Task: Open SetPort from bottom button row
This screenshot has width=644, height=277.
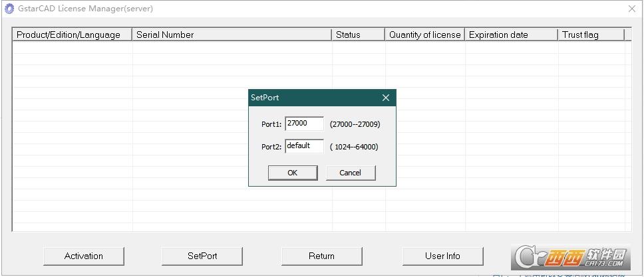Action: [x=202, y=256]
